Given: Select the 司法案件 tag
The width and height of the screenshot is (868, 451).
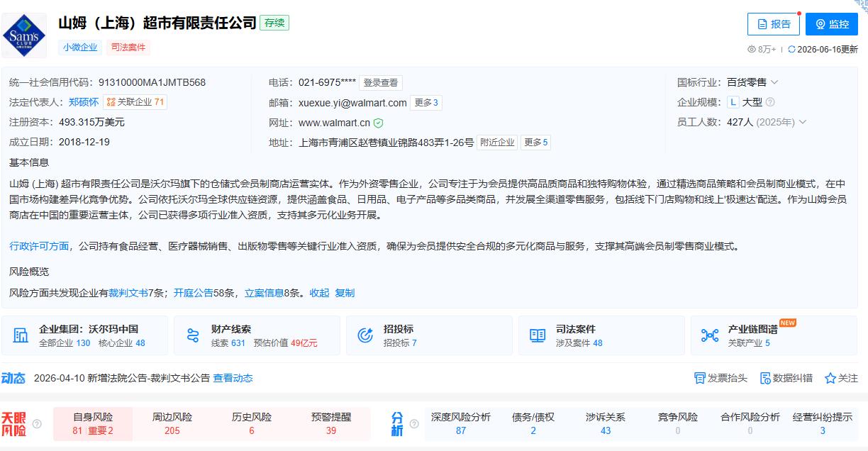Looking at the screenshot, I should (128, 48).
